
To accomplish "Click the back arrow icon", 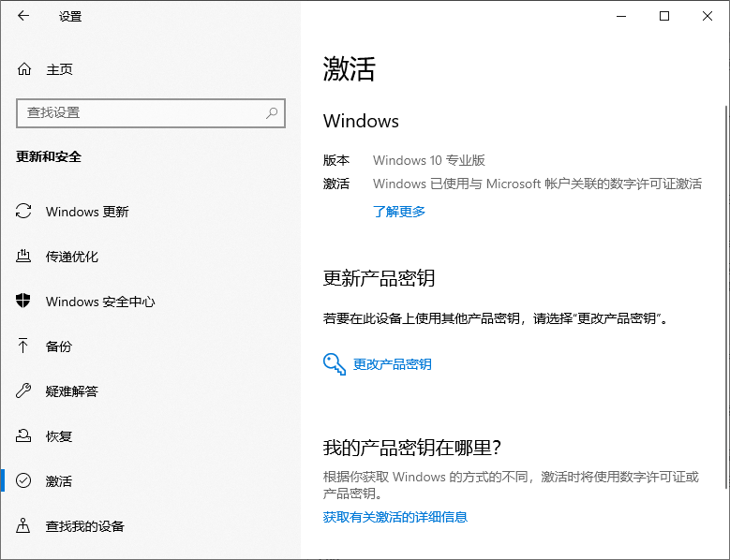I will [23, 16].
